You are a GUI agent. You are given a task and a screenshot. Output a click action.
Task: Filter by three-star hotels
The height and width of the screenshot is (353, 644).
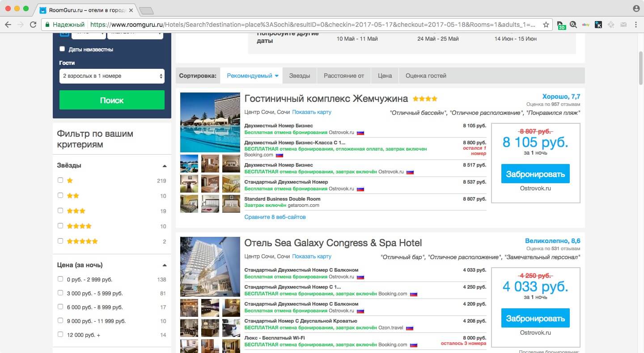60,210
